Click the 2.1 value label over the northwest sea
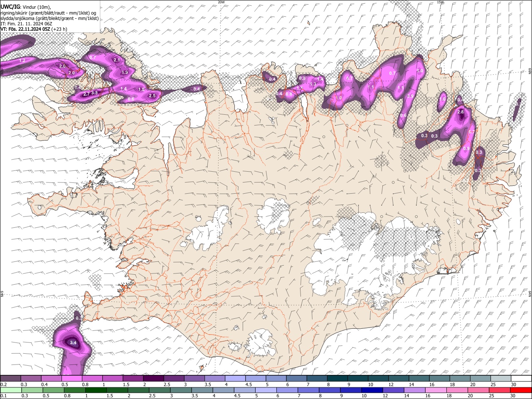The image size is (532, 399). tap(117, 60)
